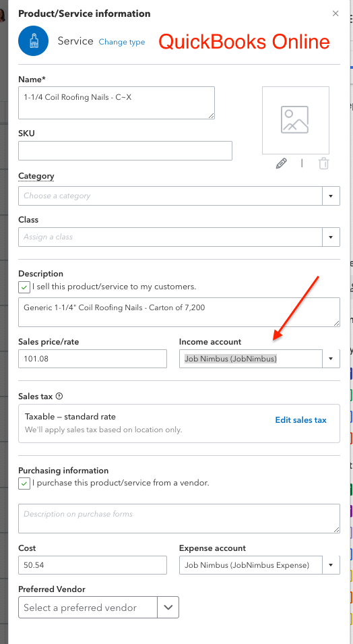Click the trash icon to delete image
Viewport: 353px width, 644px height.
(324, 163)
